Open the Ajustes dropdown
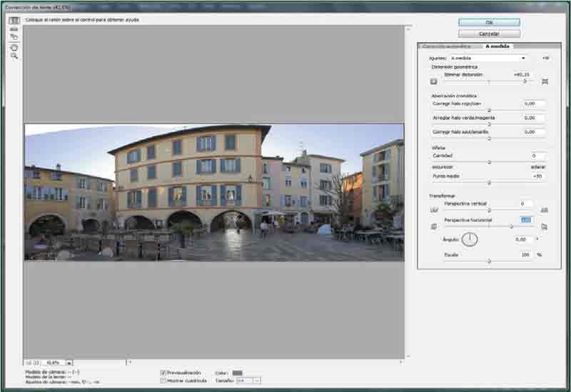 pos(487,58)
